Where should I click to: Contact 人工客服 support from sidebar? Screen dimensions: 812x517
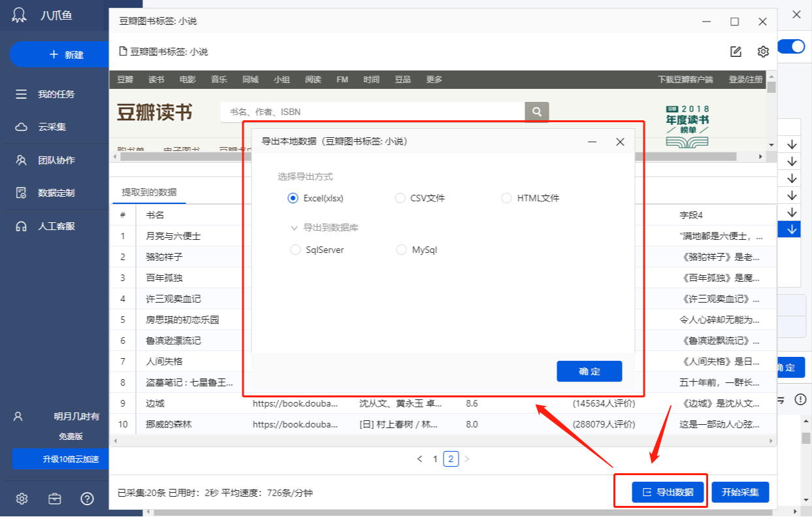coord(56,226)
